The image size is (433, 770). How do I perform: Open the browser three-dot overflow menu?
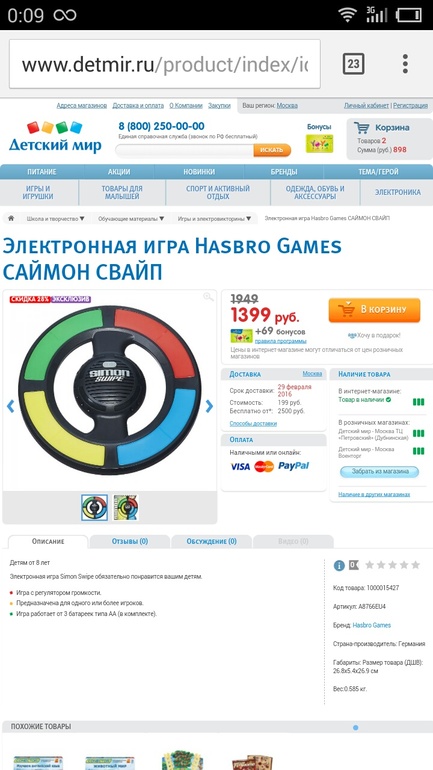[405, 64]
